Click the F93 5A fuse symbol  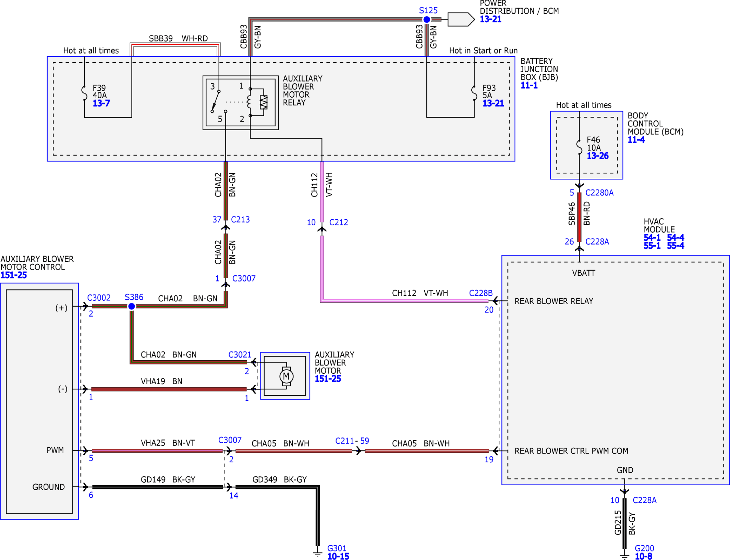(x=474, y=93)
